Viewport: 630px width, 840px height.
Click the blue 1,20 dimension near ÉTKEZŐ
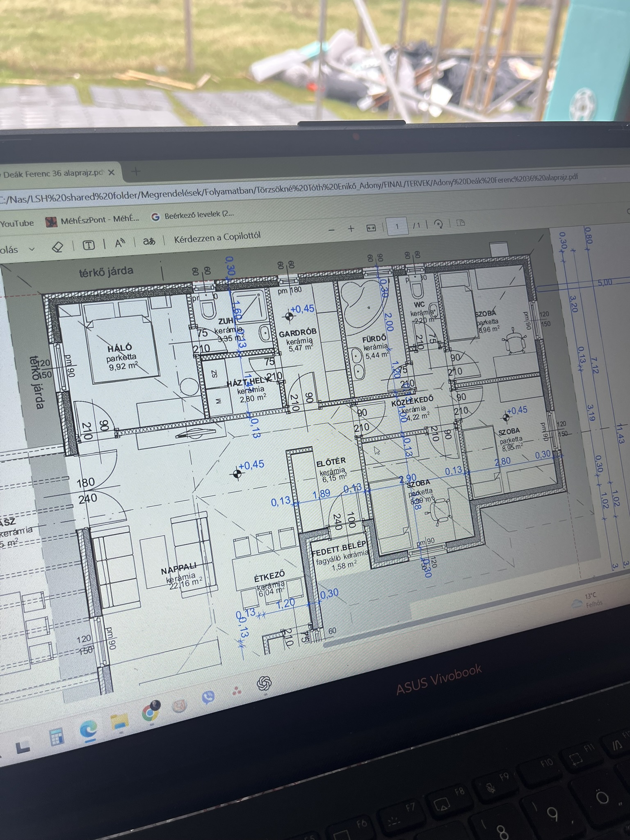tap(285, 603)
